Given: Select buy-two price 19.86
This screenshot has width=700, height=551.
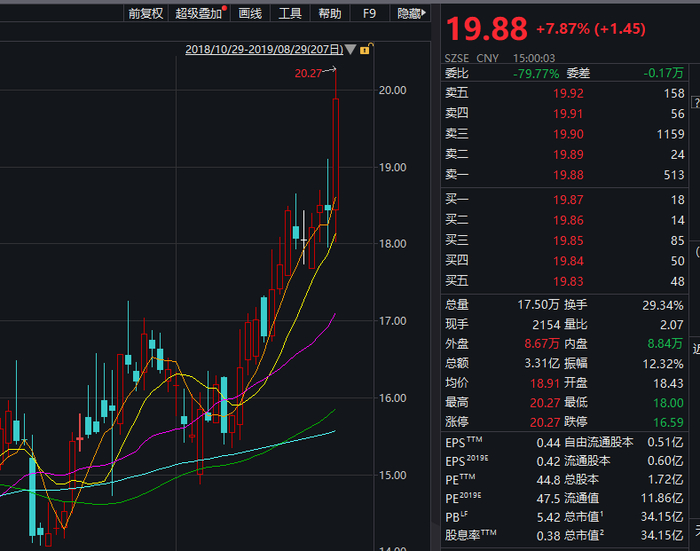Looking at the screenshot, I should (x=568, y=220).
